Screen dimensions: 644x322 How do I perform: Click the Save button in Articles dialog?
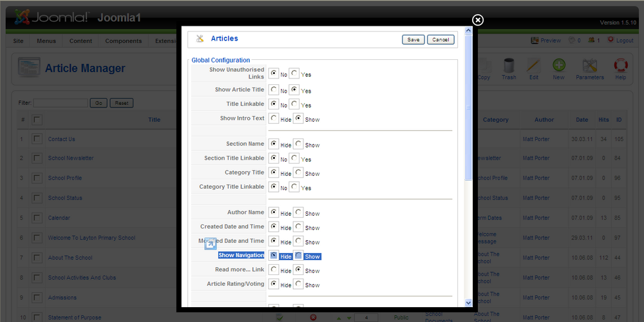(x=413, y=40)
